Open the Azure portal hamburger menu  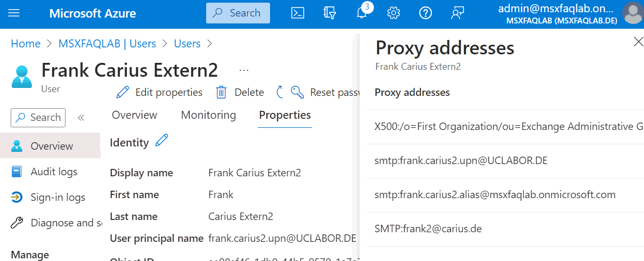click(14, 13)
